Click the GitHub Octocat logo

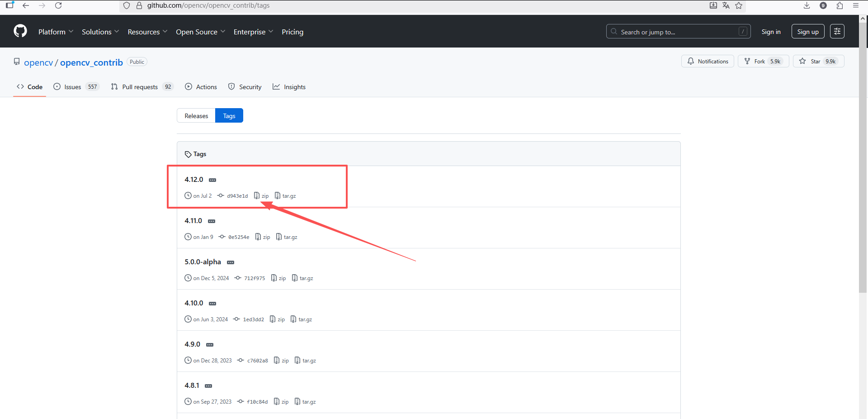point(20,31)
